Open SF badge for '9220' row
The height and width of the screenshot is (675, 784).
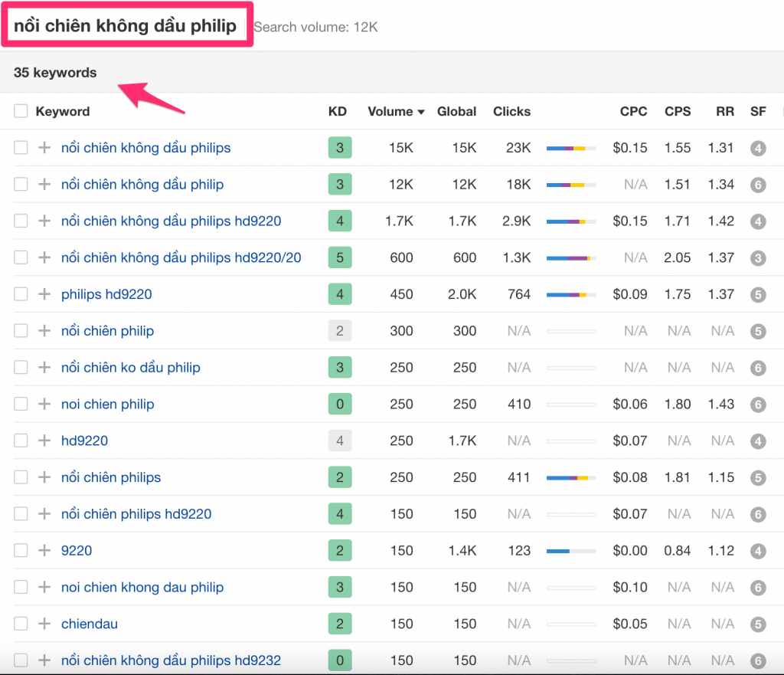pyautogui.click(x=758, y=551)
